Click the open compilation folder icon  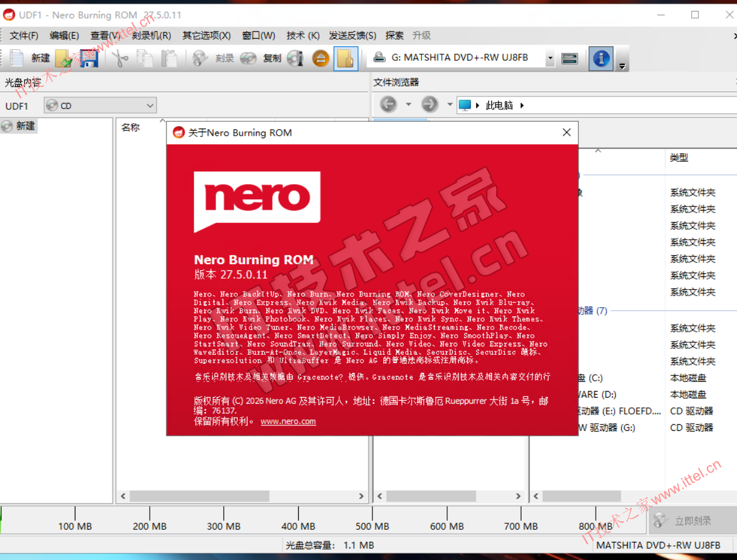[x=64, y=58]
